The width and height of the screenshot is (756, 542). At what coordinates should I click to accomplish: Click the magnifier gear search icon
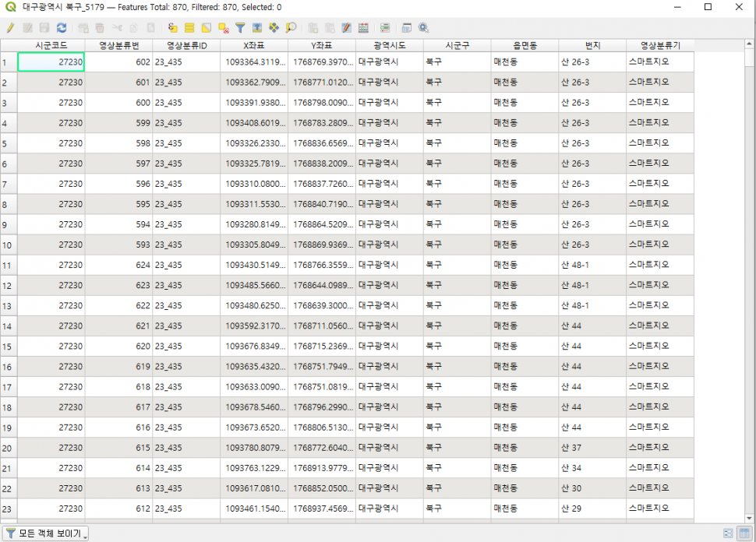pyautogui.click(x=424, y=28)
